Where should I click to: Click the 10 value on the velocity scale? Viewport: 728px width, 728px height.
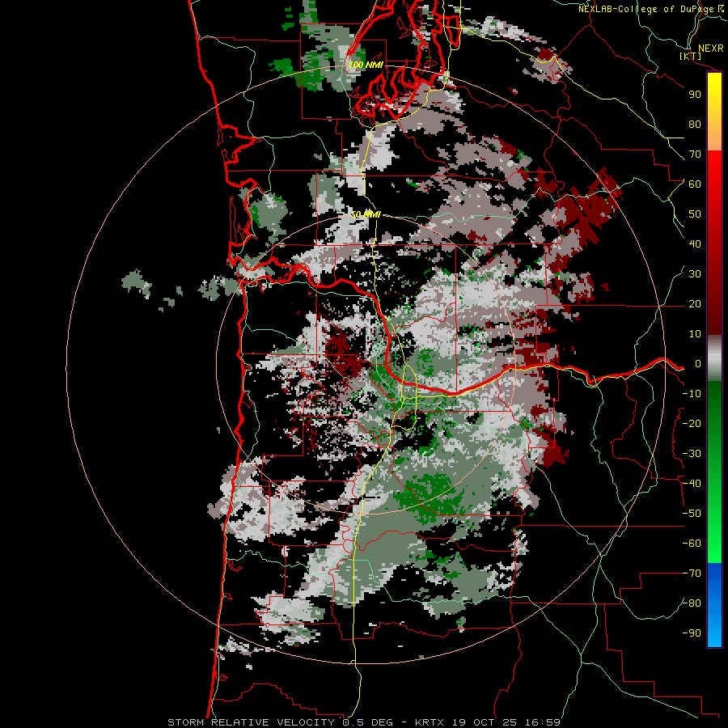point(695,334)
